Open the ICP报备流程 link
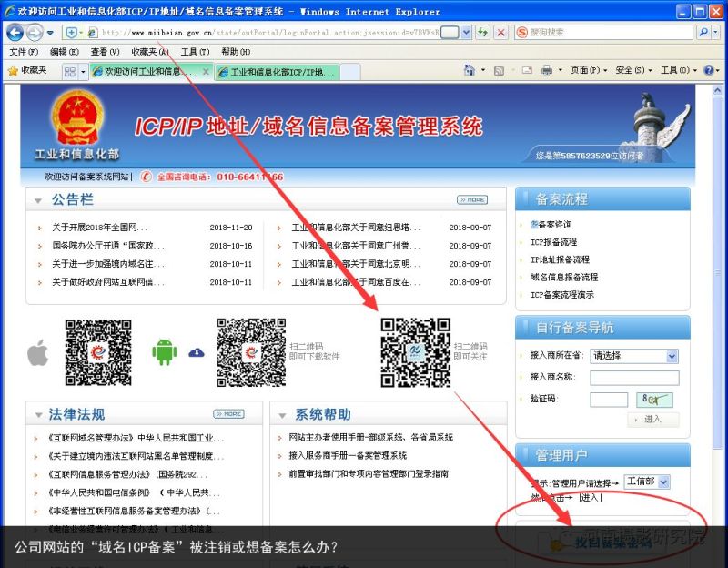 pyautogui.click(x=554, y=242)
